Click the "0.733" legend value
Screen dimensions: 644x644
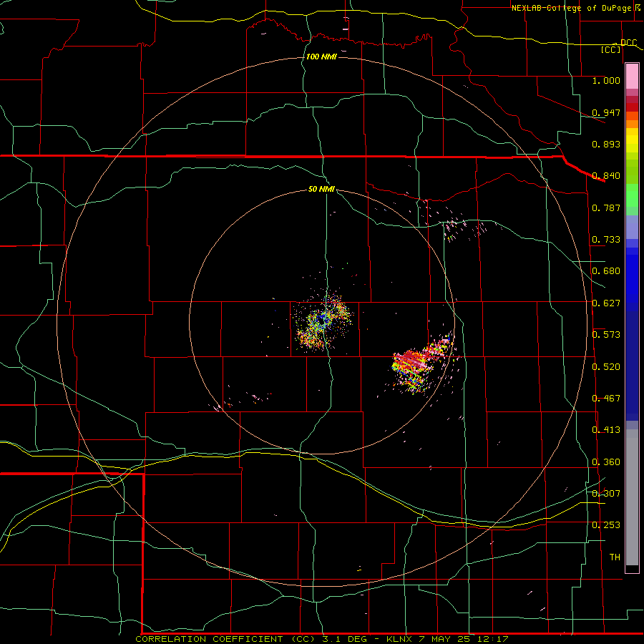(x=606, y=240)
